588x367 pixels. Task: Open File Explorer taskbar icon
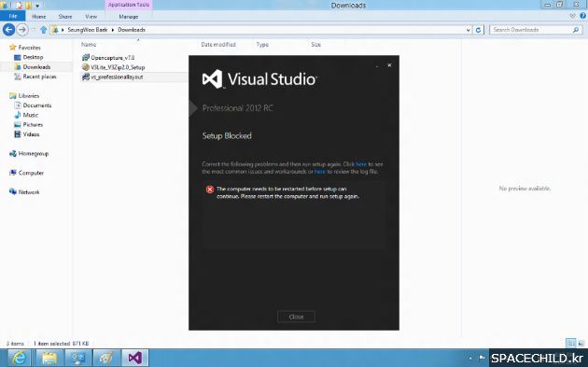tap(49, 358)
